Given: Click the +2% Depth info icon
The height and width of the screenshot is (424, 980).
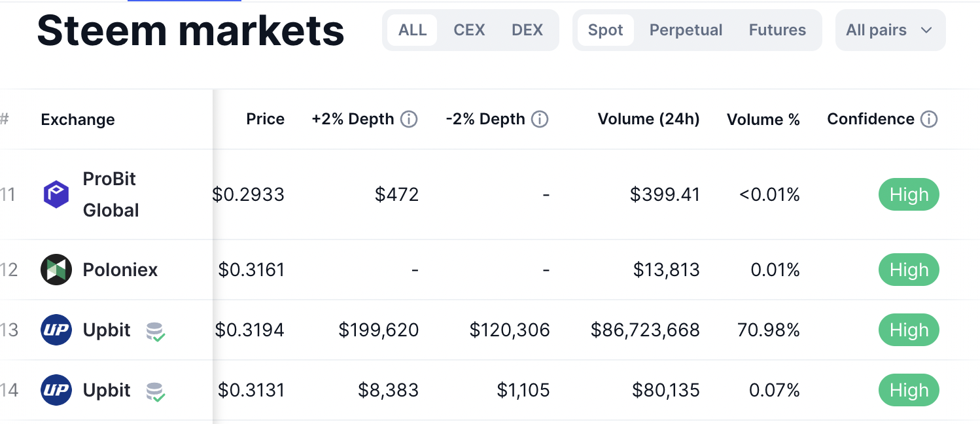Looking at the screenshot, I should [409, 119].
